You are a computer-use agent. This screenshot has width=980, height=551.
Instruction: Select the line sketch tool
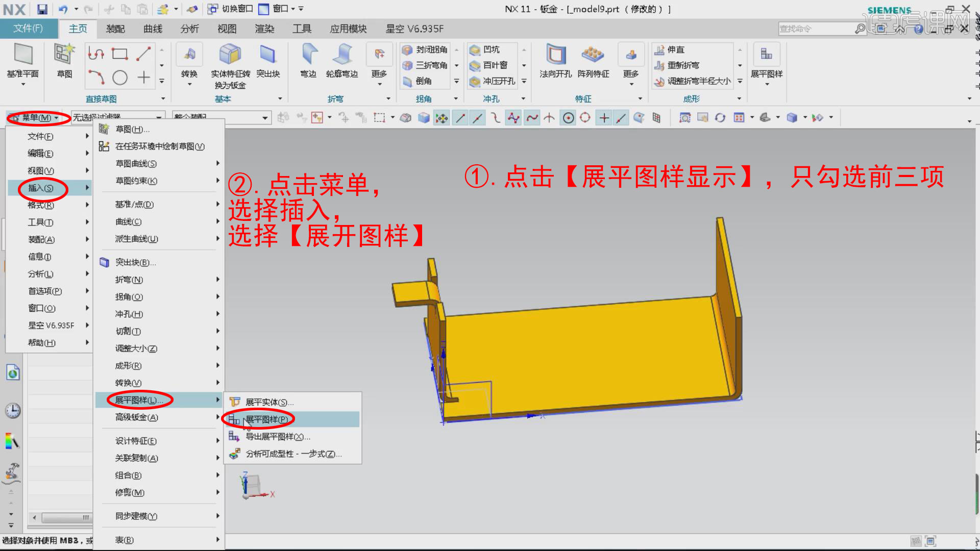(x=143, y=54)
